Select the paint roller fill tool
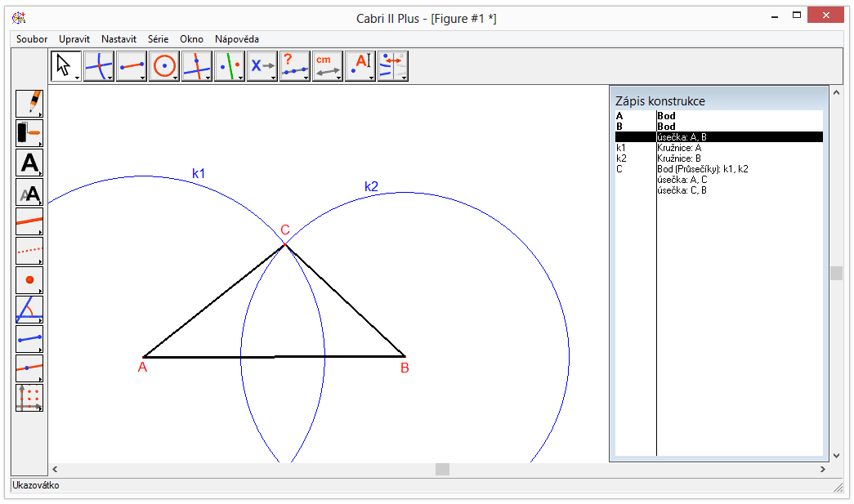854x504 pixels. click(x=29, y=133)
